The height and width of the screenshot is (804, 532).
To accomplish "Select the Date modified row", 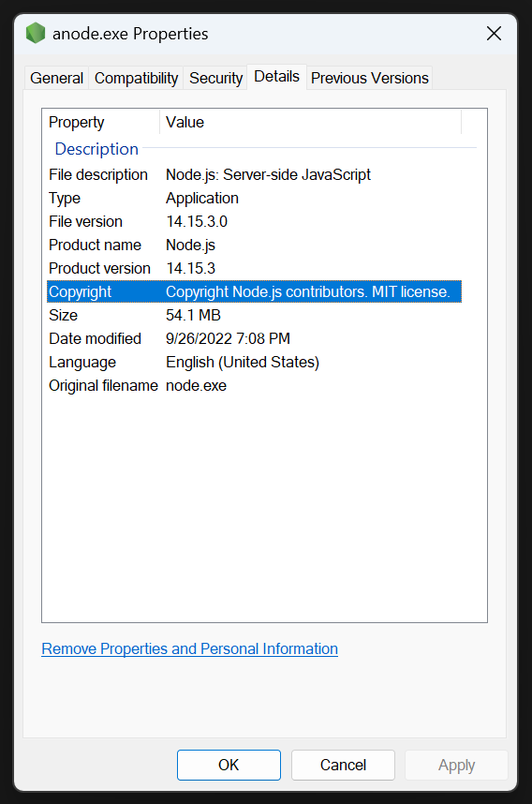I will click(254, 338).
